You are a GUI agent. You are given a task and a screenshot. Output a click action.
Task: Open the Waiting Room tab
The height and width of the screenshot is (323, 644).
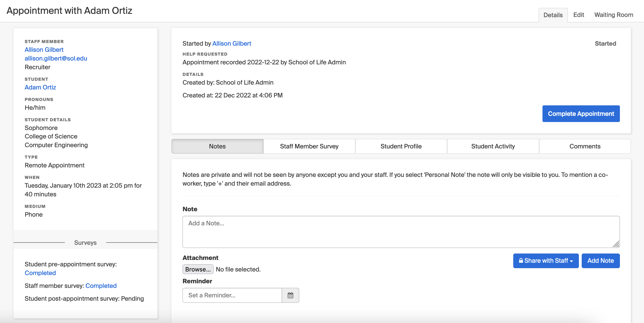coord(613,15)
